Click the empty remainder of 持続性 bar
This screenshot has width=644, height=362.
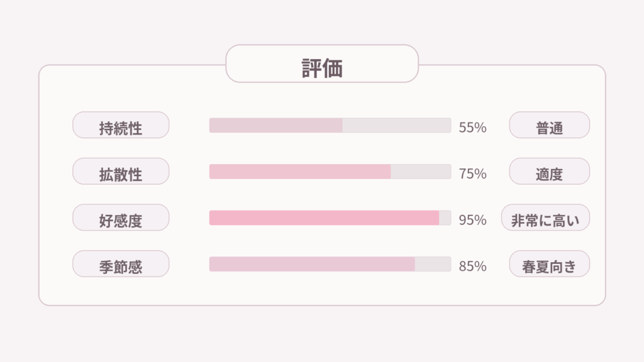[x=397, y=125]
